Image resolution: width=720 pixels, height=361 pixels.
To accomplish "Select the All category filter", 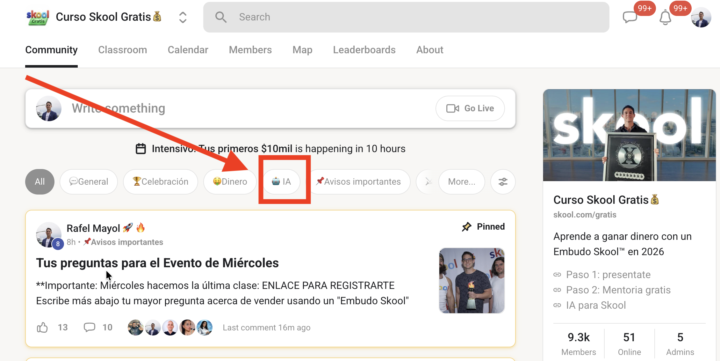I will coord(39,181).
